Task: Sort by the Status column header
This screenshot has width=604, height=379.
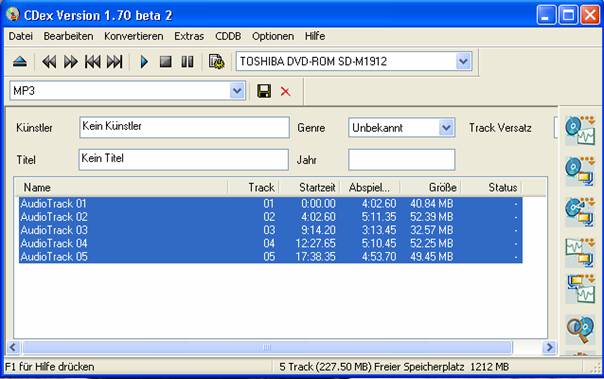Action: coord(492,188)
